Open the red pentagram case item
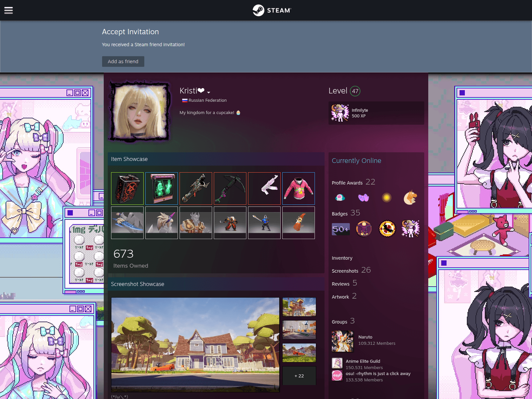Viewport: 532px width, 399px height. 127,189
